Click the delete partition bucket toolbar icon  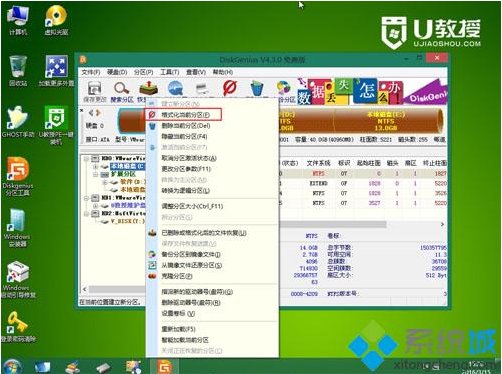(x=257, y=89)
